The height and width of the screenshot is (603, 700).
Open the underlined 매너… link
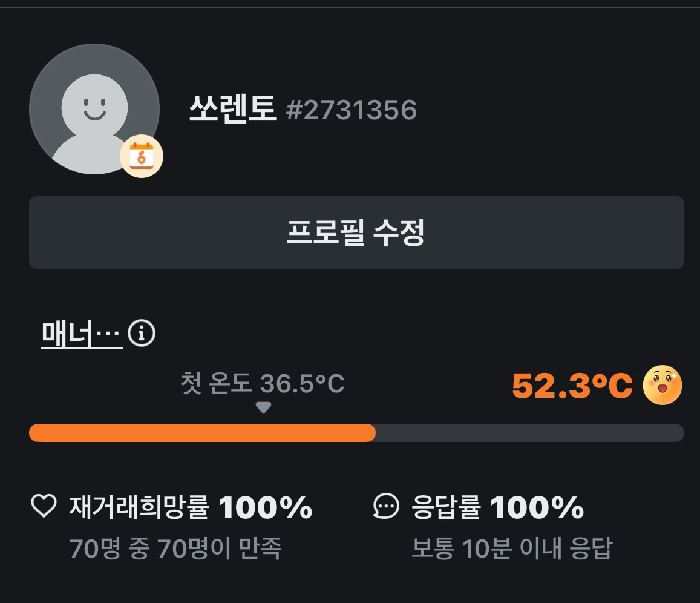(82, 334)
